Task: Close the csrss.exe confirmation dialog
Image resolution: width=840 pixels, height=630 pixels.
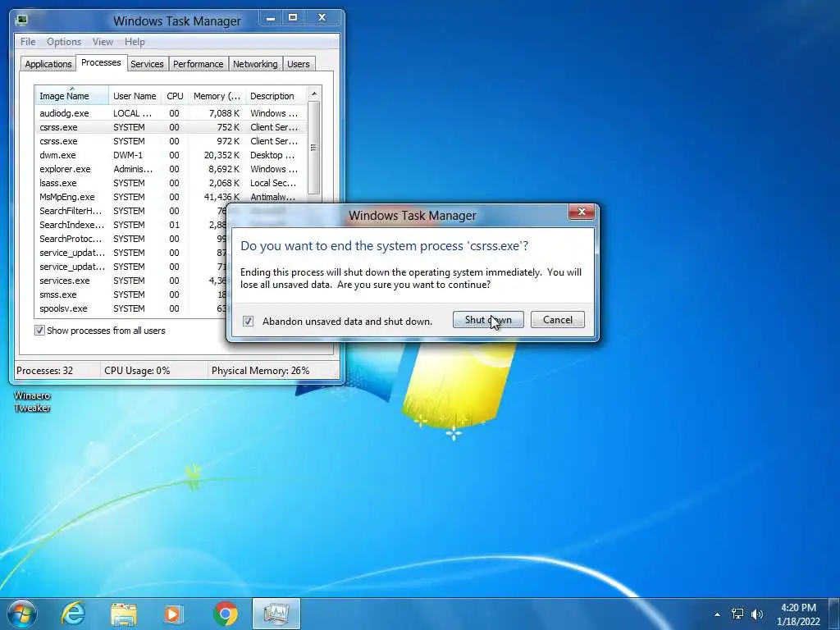Action: pyautogui.click(x=582, y=212)
